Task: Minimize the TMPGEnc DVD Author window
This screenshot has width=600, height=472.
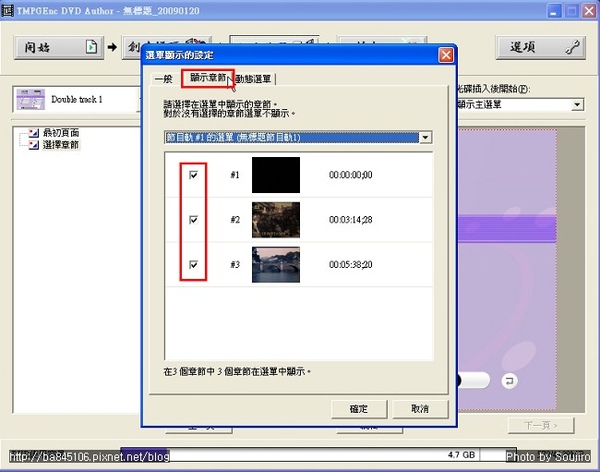Action: [x=554, y=11]
